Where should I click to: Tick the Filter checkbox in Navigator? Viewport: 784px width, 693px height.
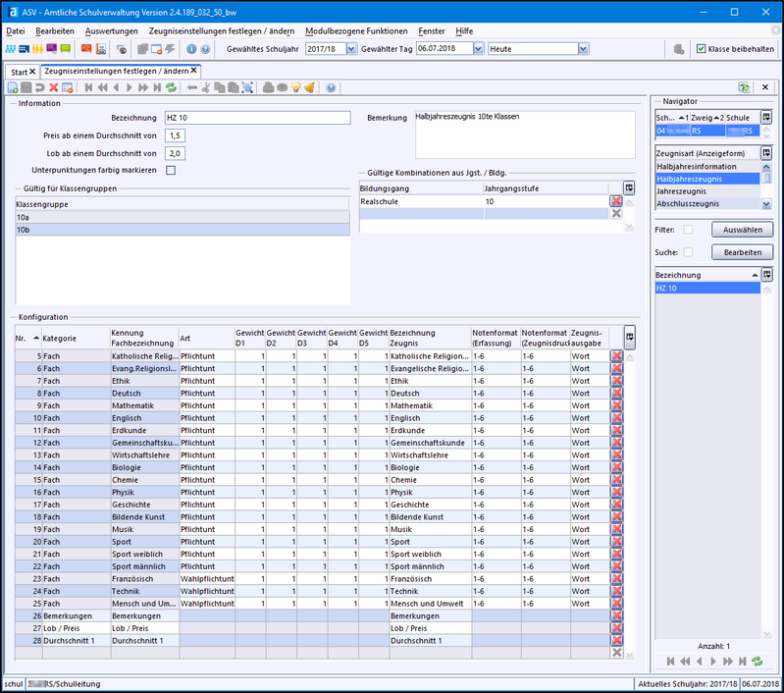688,229
